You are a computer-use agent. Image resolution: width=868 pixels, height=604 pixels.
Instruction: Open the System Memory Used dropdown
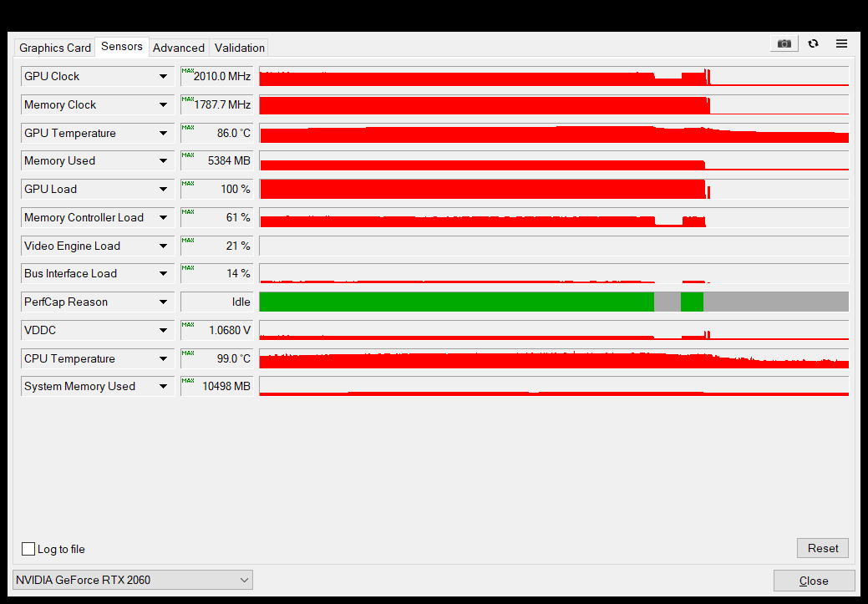tap(98, 387)
